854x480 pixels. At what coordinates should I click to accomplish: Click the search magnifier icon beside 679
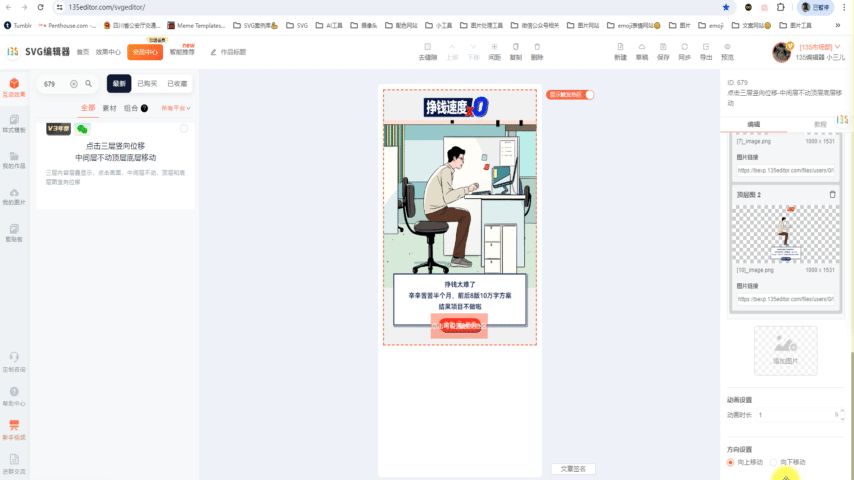tap(88, 84)
